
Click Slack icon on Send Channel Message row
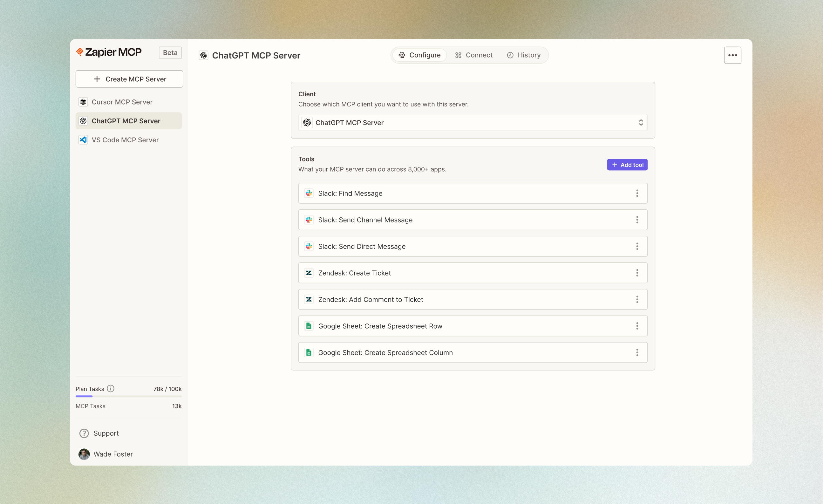pyautogui.click(x=309, y=220)
